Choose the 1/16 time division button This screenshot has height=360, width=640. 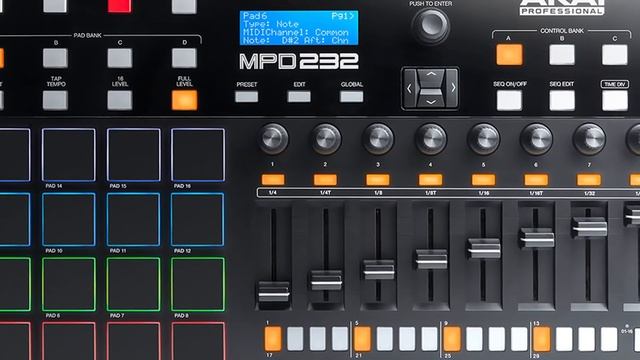[483, 180]
